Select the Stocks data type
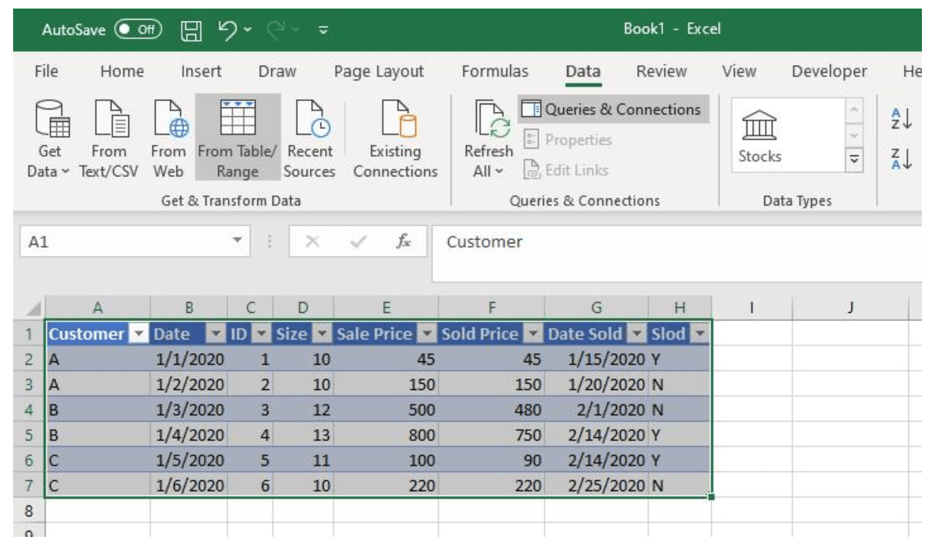Image resolution: width=931 pixels, height=560 pixels. (759, 136)
